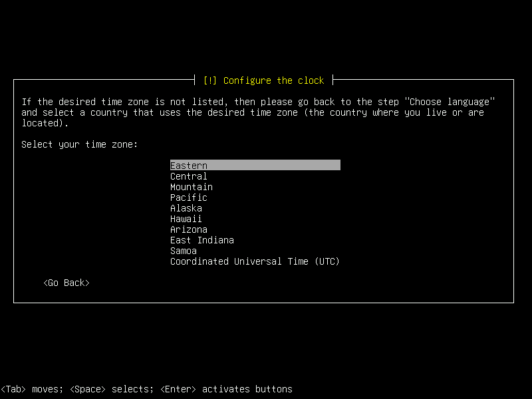Select Hawaii time zone entry
The width and height of the screenshot is (532, 399).
(x=255, y=219)
